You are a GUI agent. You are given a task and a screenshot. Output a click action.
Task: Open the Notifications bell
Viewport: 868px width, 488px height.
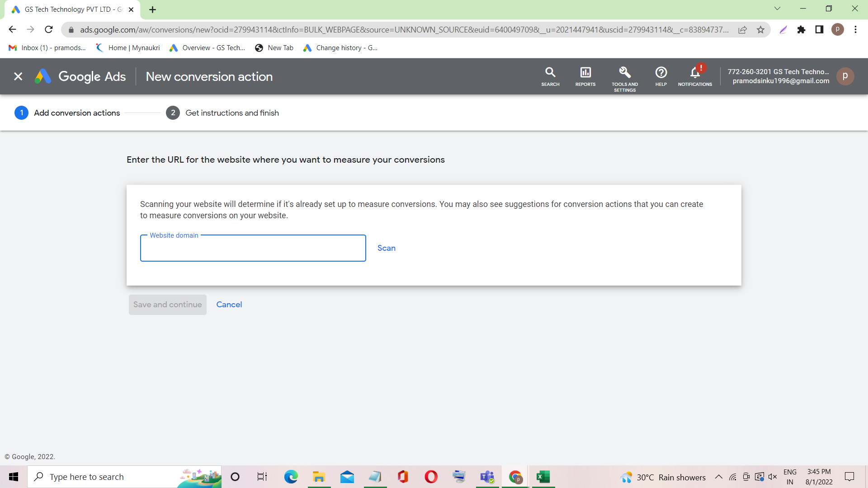click(695, 76)
